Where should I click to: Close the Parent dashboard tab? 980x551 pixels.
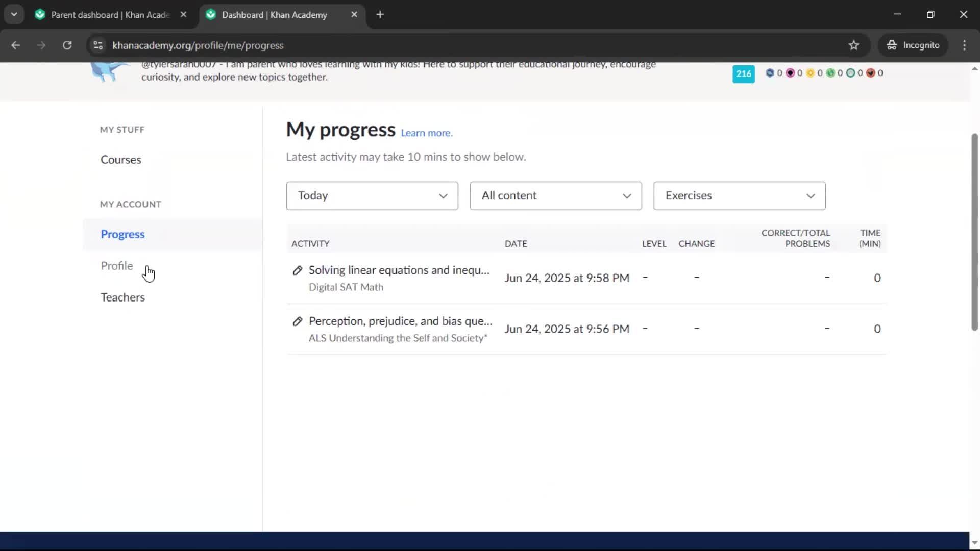183,15
